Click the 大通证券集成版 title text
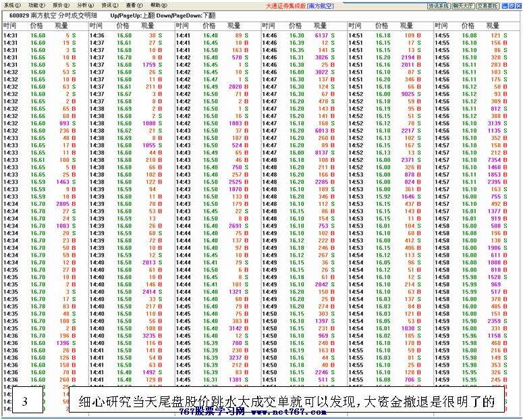This screenshot has width=523, height=420. pos(285,5)
